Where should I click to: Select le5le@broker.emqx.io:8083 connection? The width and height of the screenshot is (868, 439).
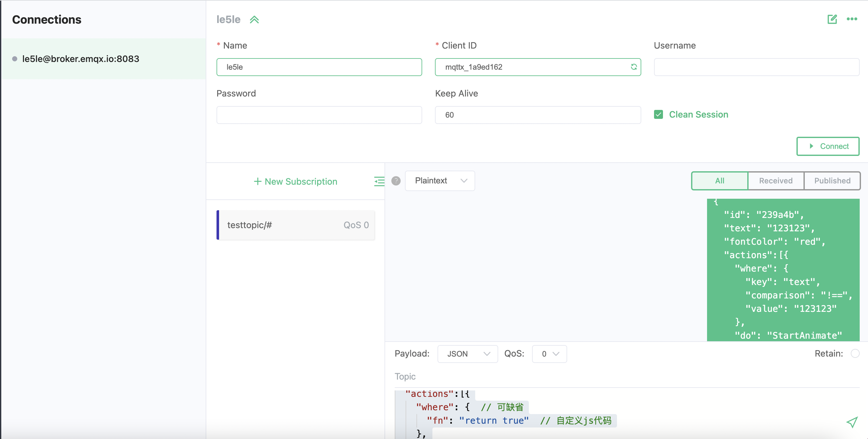(x=103, y=59)
